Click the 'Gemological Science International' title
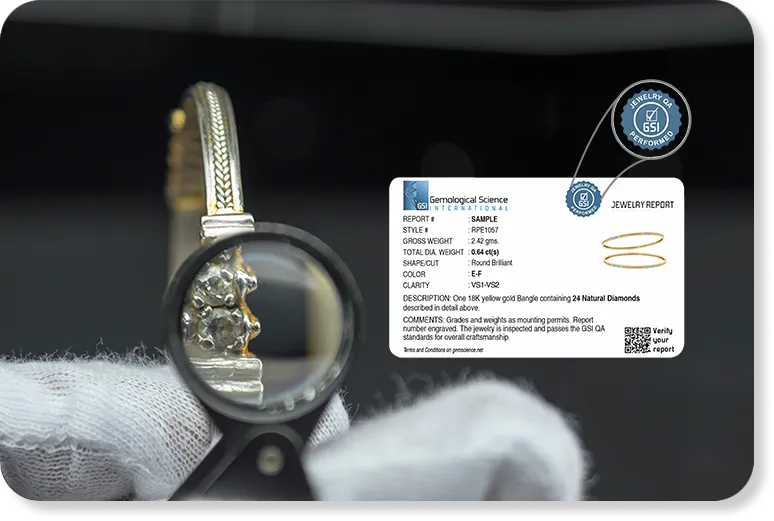Viewport: 774px width, 521px height. 468,202
